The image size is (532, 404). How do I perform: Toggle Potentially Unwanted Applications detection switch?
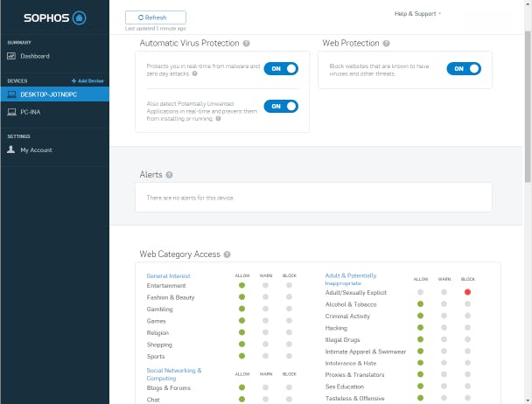(281, 106)
